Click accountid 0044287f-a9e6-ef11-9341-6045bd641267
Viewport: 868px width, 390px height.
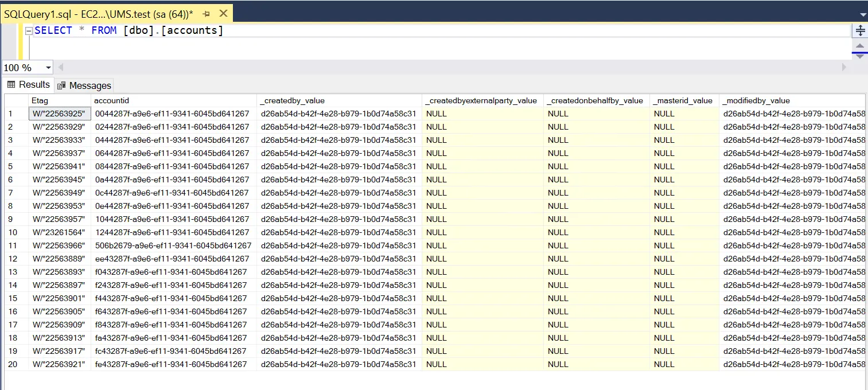174,114
